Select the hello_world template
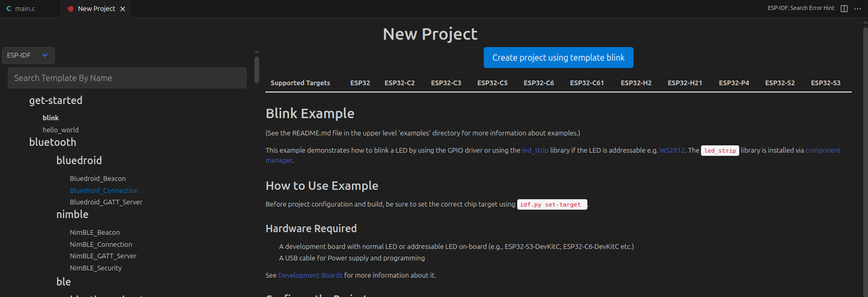The image size is (868, 297). [x=61, y=130]
